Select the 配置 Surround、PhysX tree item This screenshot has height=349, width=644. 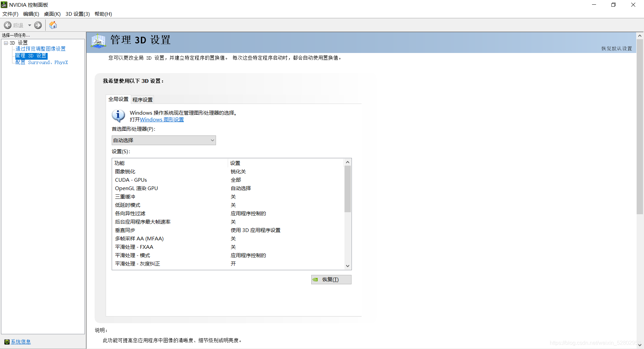click(41, 62)
